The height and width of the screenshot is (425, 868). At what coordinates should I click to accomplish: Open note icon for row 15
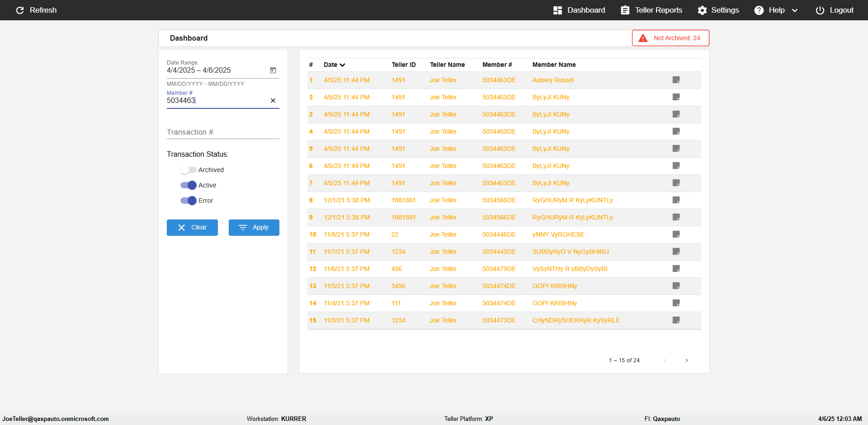676,320
